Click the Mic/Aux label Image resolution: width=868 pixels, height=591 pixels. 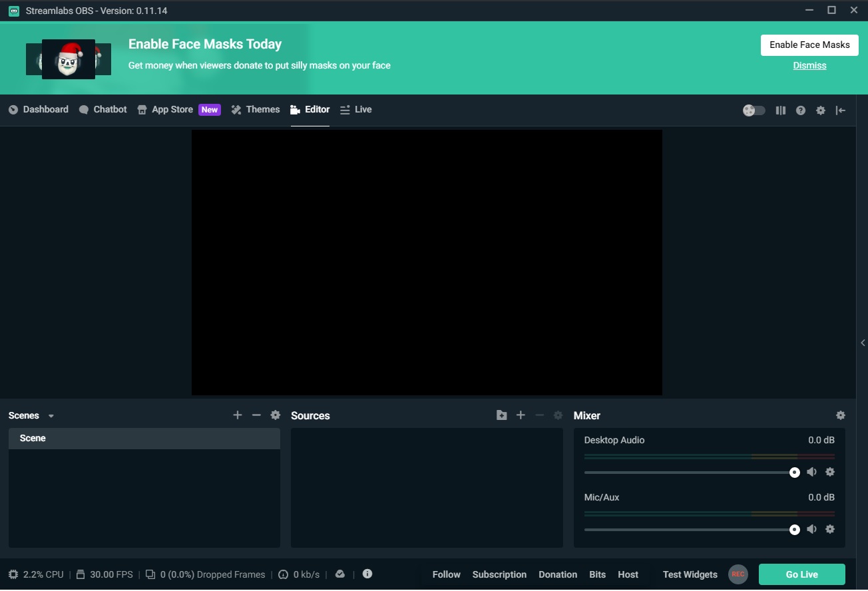coord(602,497)
